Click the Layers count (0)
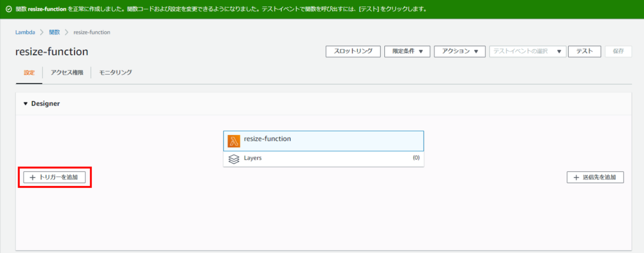 [416, 158]
